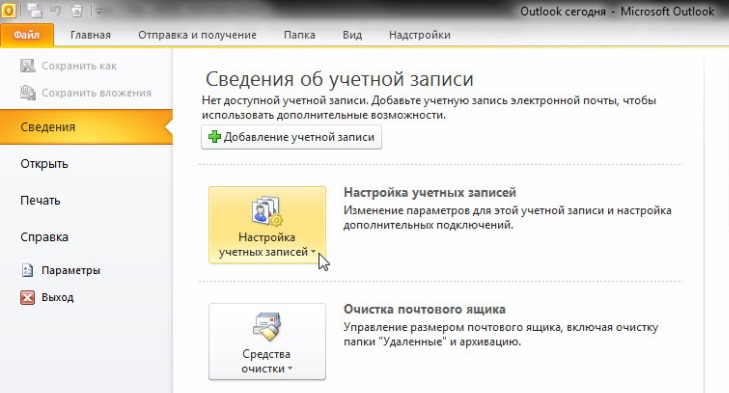Click the Сохранить как icon
This screenshot has height=393, width=729.
[x=27, y=66]
